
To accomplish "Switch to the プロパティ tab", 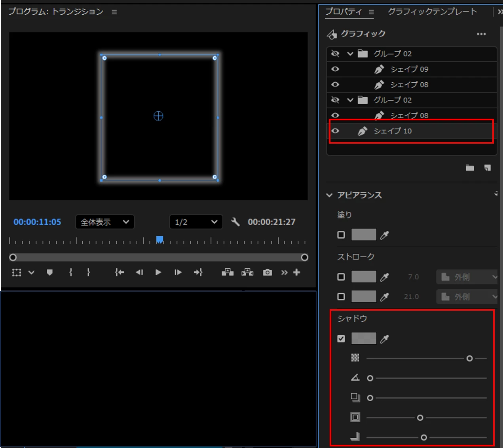I will (x=344, y=11).
